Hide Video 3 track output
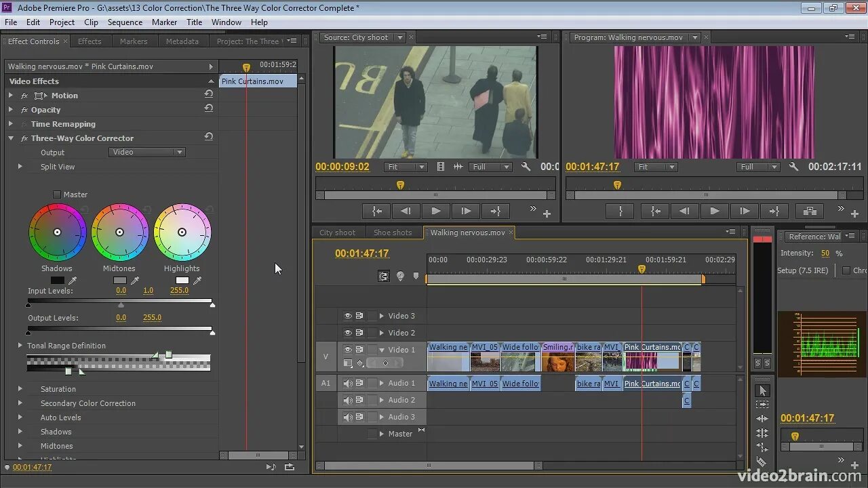Image resolution: width=868 pixels, height=488 pixels. pyautogui.click(x=348, y=316)
